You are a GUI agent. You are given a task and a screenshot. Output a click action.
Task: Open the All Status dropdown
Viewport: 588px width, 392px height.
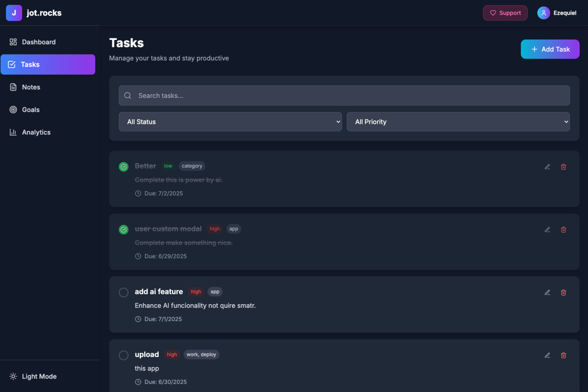(x=230, y=122)
